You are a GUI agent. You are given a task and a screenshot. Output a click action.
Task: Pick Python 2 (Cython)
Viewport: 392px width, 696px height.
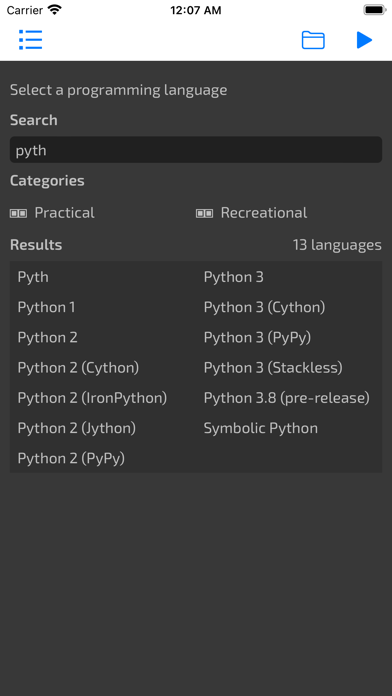[78, 368]
